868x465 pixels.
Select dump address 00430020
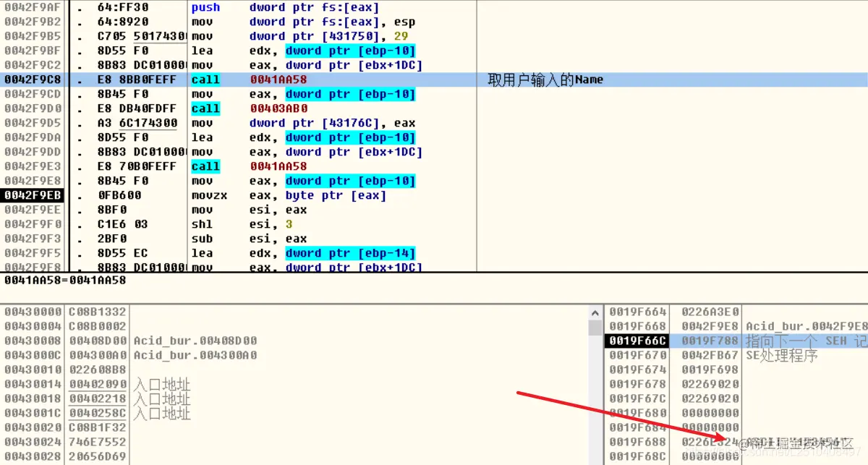(x=33, y=427)
